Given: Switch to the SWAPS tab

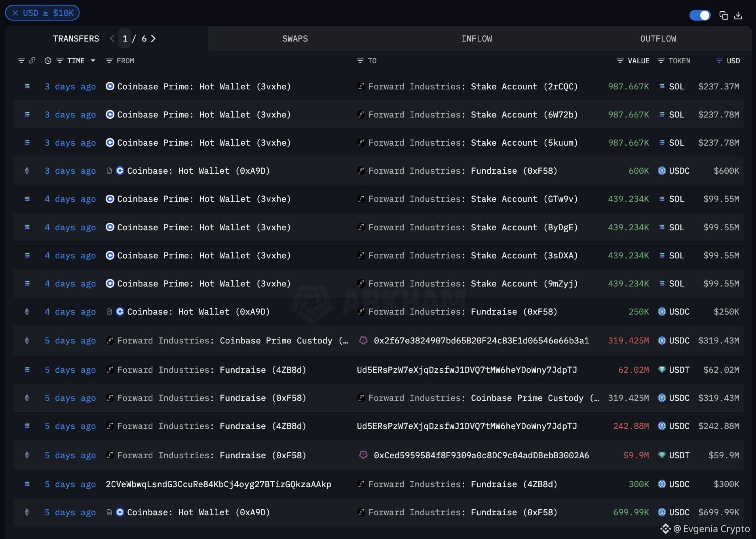Looking at the screenshot, I should [x=295, y=39].
